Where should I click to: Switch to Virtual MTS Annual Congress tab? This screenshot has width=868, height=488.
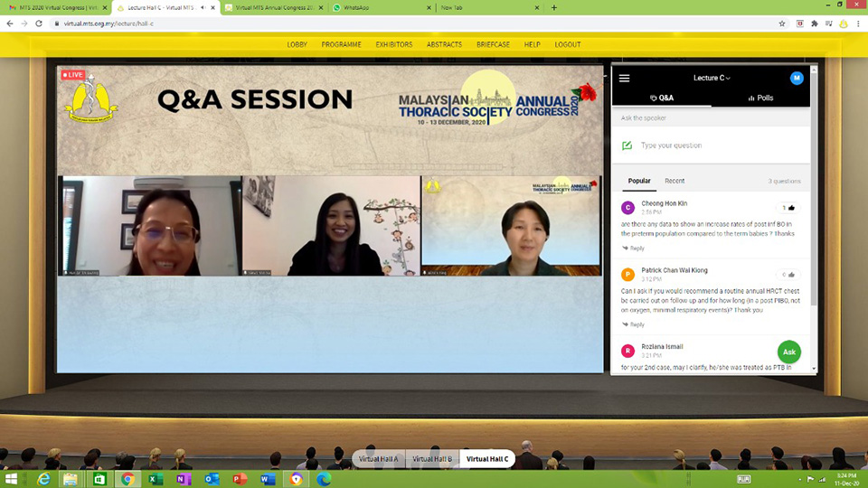tap(273, 8)
